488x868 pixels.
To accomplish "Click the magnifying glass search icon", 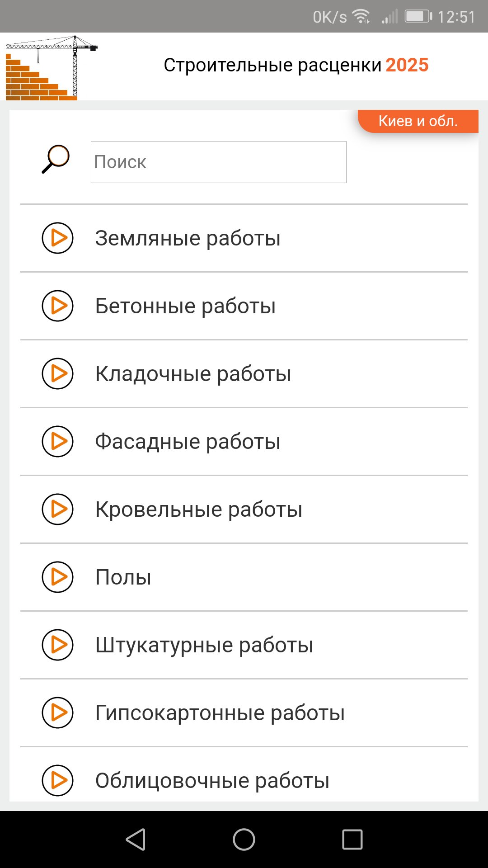I will point(56,160).
